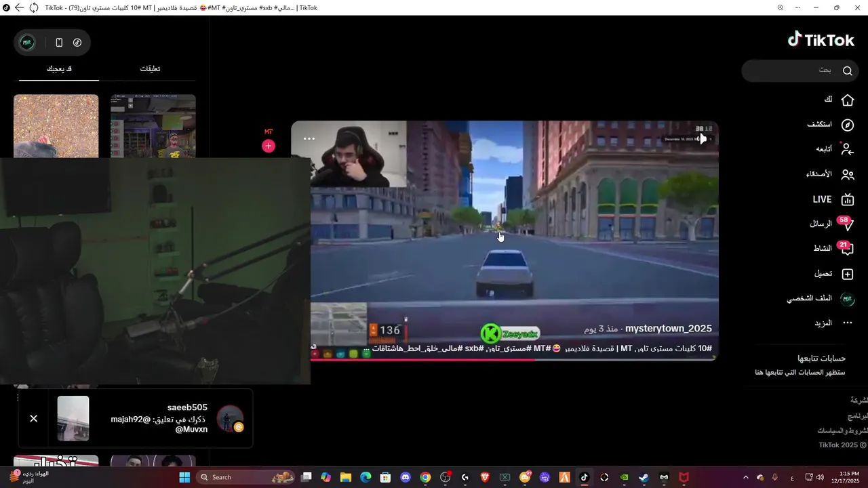
Task: Open File Explorer from the taskbar
Action: tap(346, 477)
